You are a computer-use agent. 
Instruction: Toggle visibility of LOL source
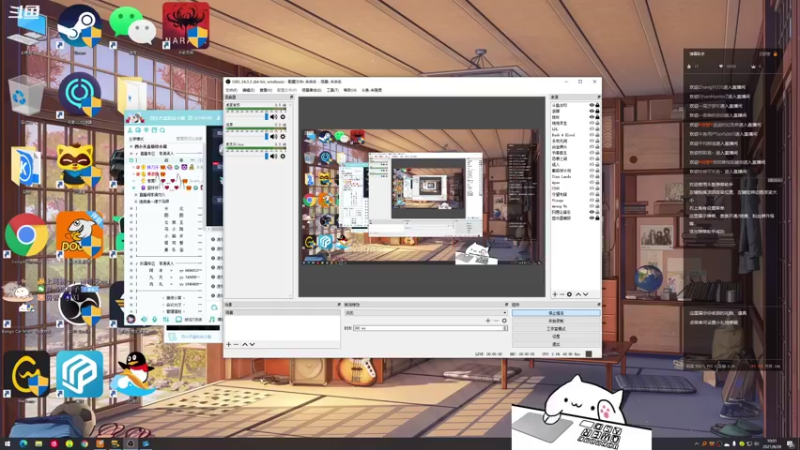pyautogui.click(x=592, y=129)
